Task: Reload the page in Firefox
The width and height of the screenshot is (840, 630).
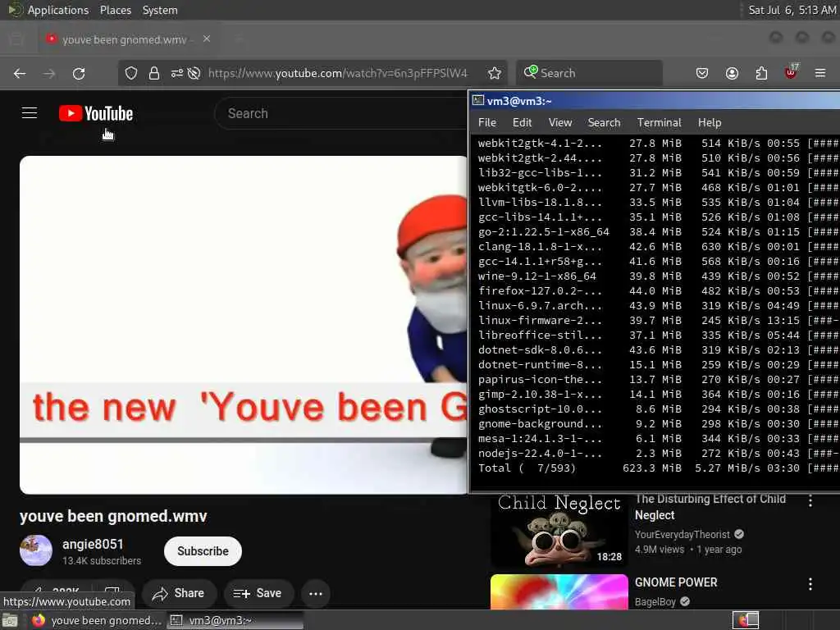Action: 79,73
